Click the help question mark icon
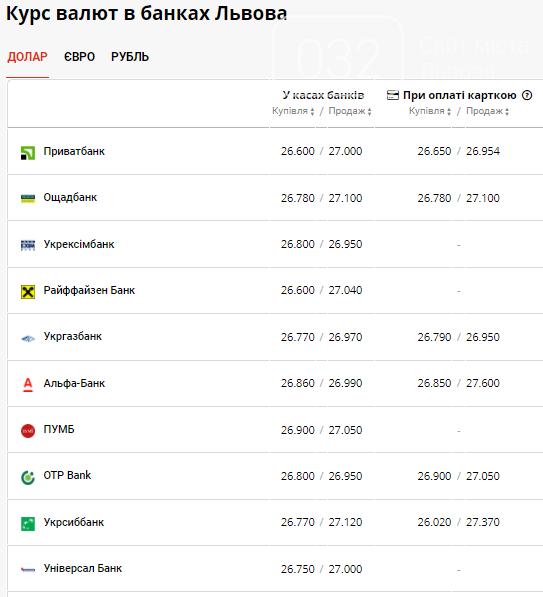This screenshot has width=543, height=597. pyautogui.click(x=527, y=95)
